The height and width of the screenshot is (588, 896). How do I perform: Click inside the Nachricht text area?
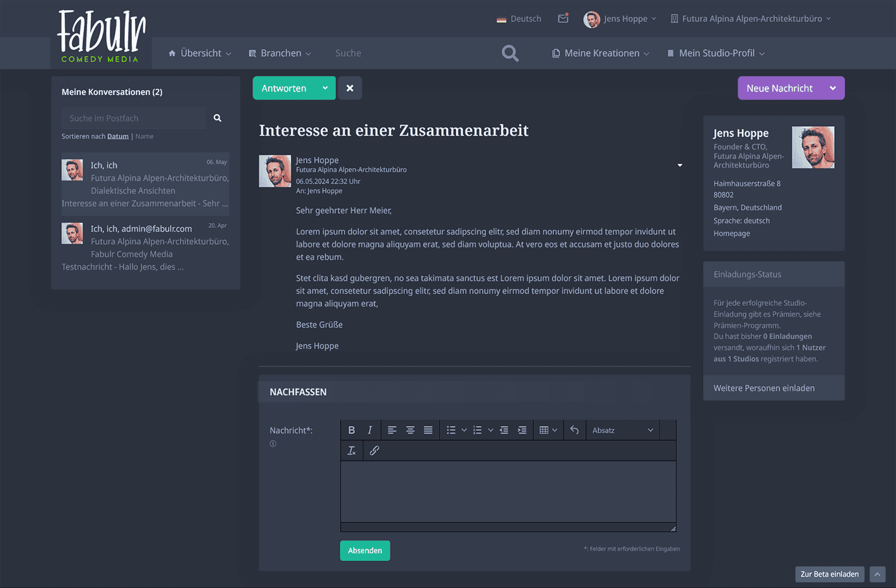point(508,491)
